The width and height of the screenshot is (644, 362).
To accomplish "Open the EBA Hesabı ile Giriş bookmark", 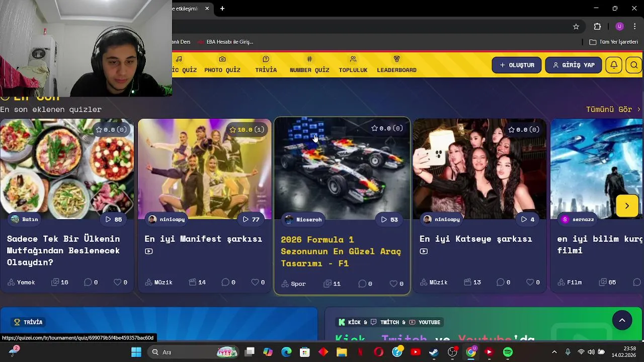I will (225, 42).
